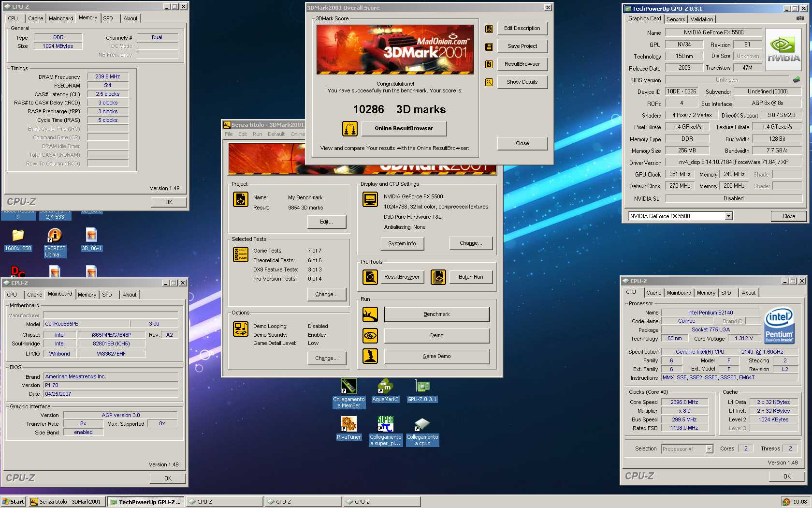Click the GPU Name field NVIDIA GeForce FX 5500
This screenshot has height=508, width=812.
pos(713,32)
